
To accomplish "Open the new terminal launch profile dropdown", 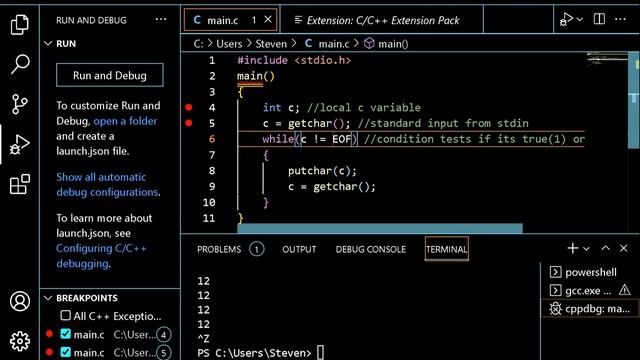I will tap(586, 249).
